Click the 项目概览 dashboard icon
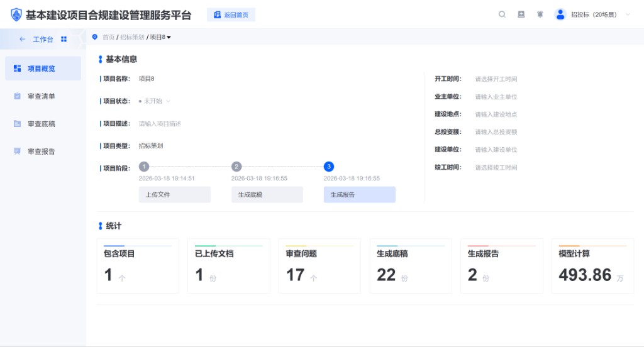644x347 pixels. click(17, 68)
